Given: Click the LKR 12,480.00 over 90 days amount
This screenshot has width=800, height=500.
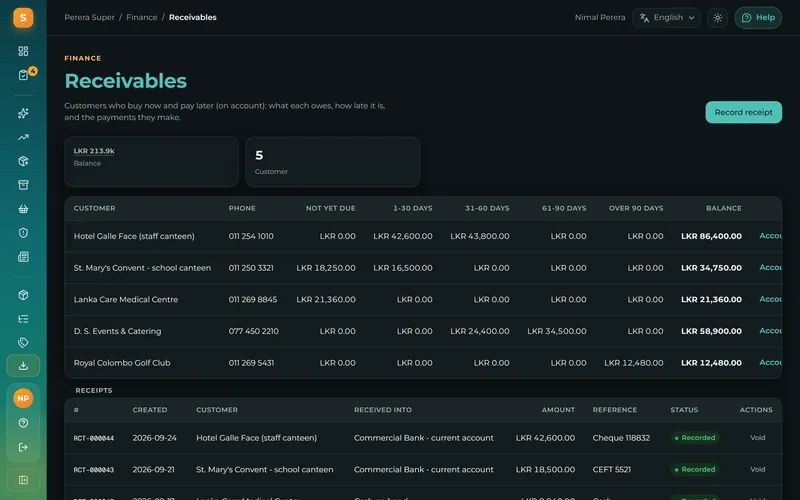Looking at the screenshot, I should click(634, 363).
